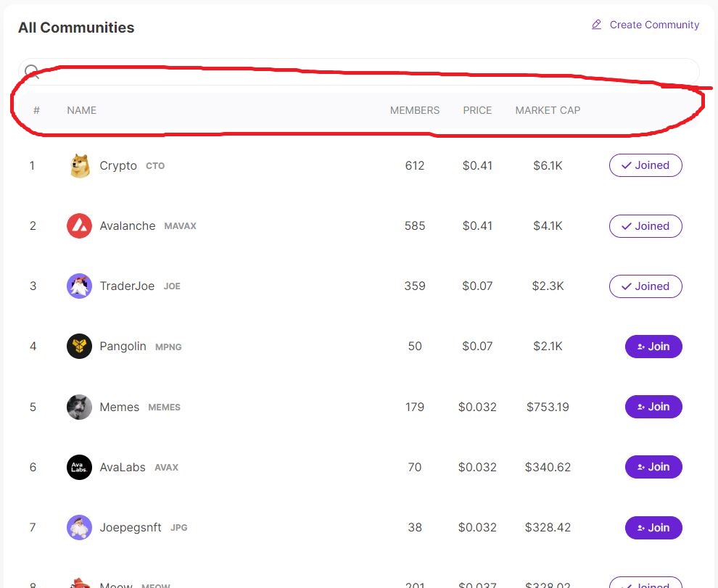Sort by the MARKET CAP column header
The height and width of the screenshot is (588, 718).
pos(548,110)
